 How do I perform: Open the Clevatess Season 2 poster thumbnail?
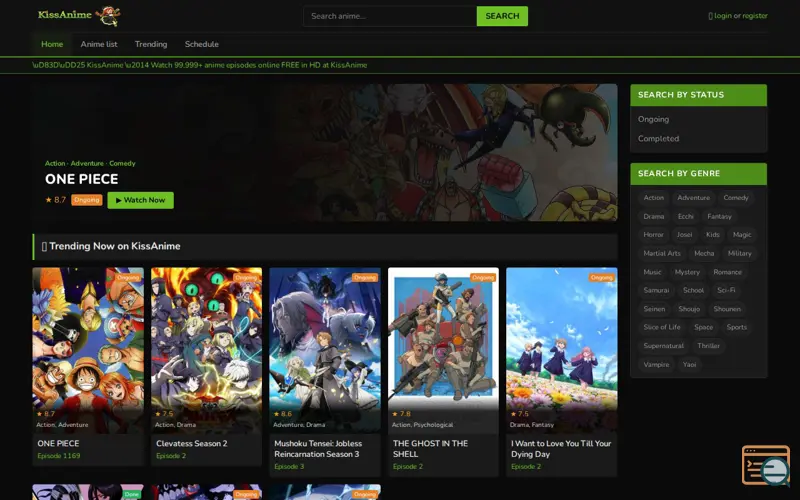click(206, 350)
